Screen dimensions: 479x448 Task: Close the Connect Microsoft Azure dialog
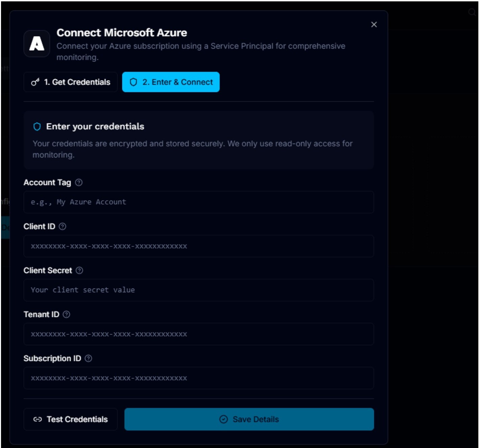pos(374,25)
